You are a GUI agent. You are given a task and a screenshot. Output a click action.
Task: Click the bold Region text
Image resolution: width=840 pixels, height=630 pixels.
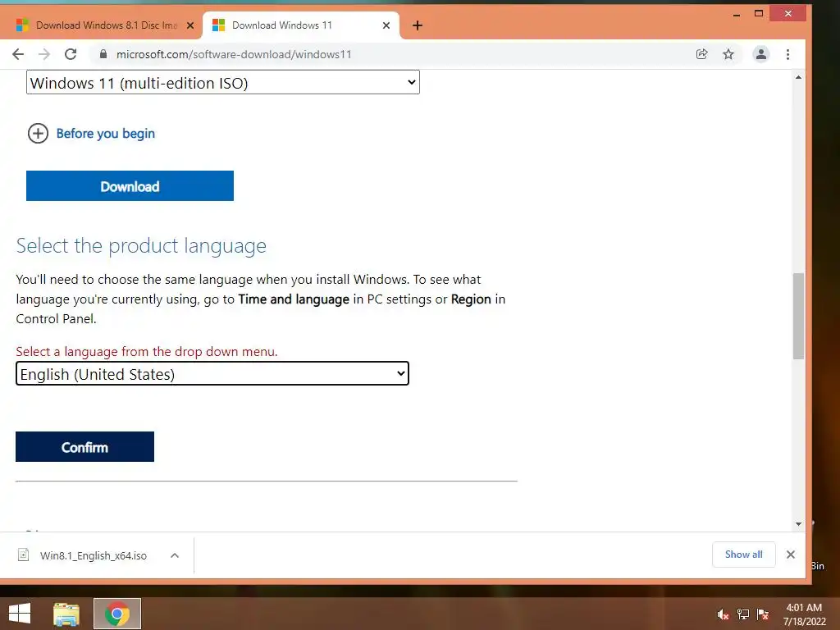[x=471, y=299]
